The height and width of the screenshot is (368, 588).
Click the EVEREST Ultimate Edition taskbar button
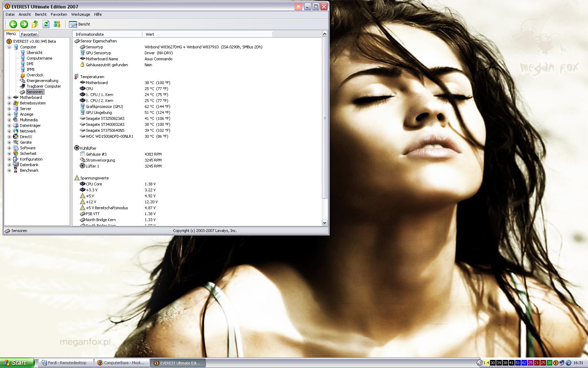pyautogui.click(x=178, y=363)
